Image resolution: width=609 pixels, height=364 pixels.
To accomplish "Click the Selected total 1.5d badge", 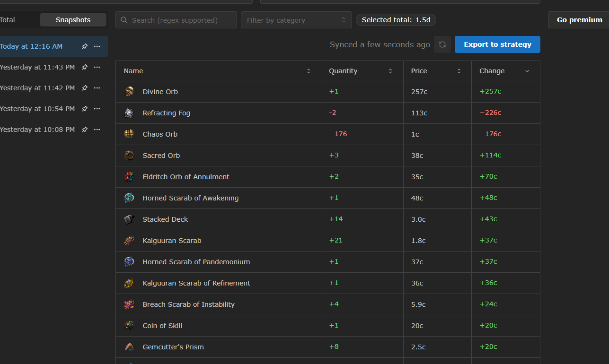I will coord(396,20).
